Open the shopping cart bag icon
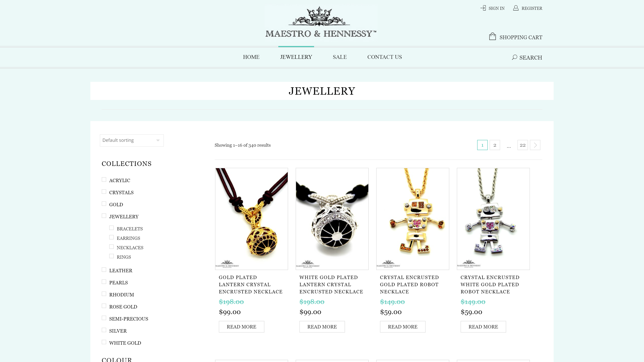This screenshot has width=644, height=362. click(x=492, y=36)
